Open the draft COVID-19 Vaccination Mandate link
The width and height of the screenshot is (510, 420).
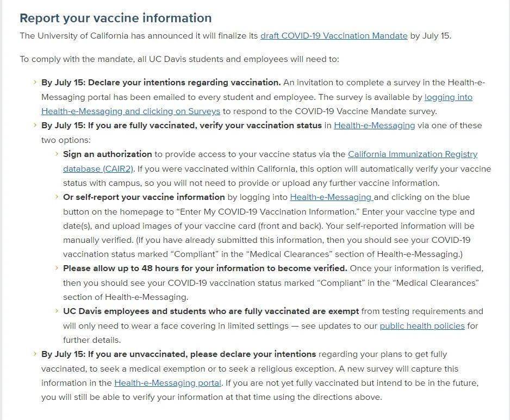click(x=334, y=36)
